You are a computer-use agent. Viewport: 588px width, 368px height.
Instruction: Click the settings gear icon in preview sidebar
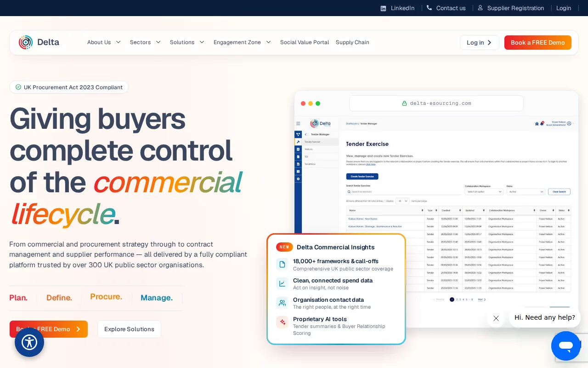pyautogui.click(x=298, y=178)
